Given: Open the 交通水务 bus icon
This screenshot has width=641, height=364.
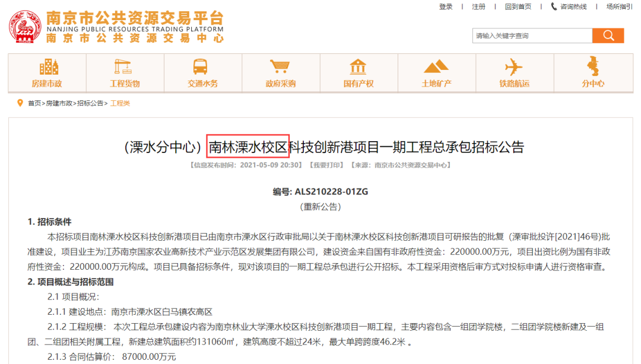Looking at the screenshot, I should pyautogui.click(x=201, y=66).
